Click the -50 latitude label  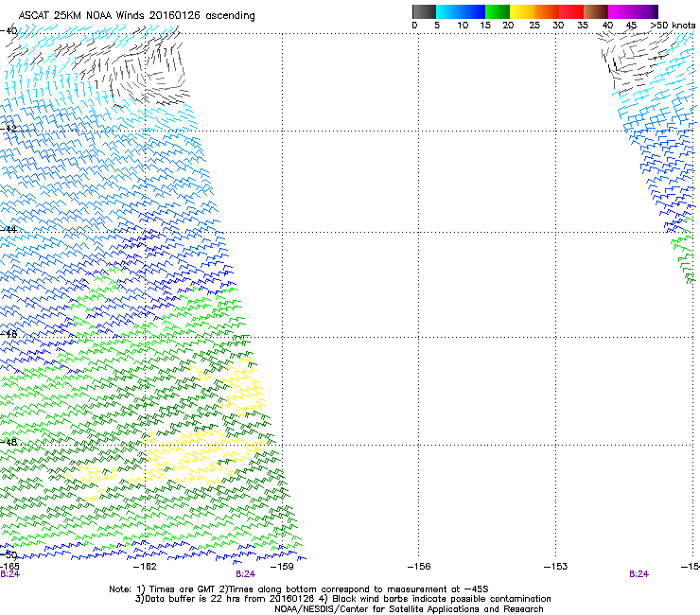pos(9,554)
